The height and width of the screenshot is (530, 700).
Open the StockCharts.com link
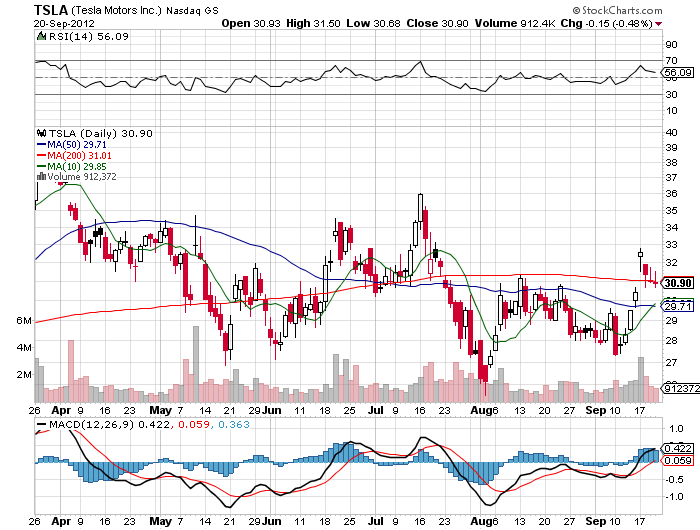tap(622, 10)
